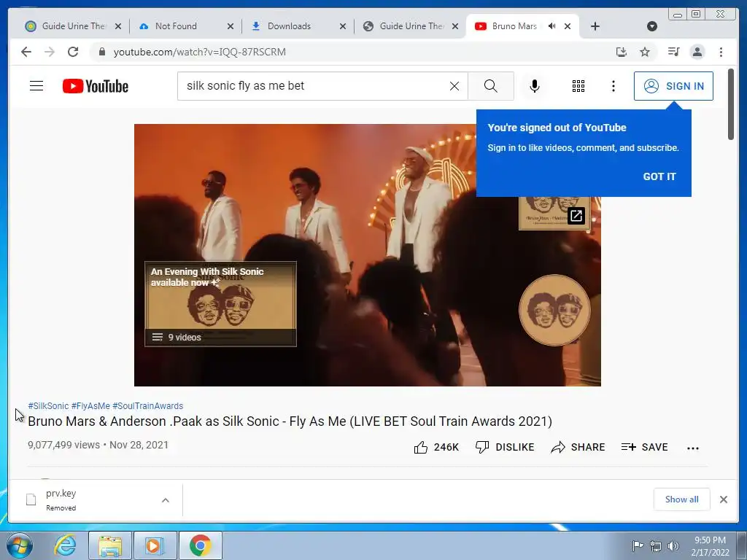The height and width of the screenshot is (560, 747).
Task: Click Show all downloads
Action: 682,499
